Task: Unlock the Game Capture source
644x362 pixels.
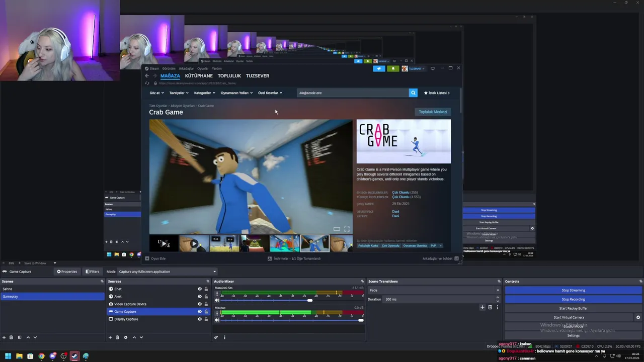Action: coord(206,312)
